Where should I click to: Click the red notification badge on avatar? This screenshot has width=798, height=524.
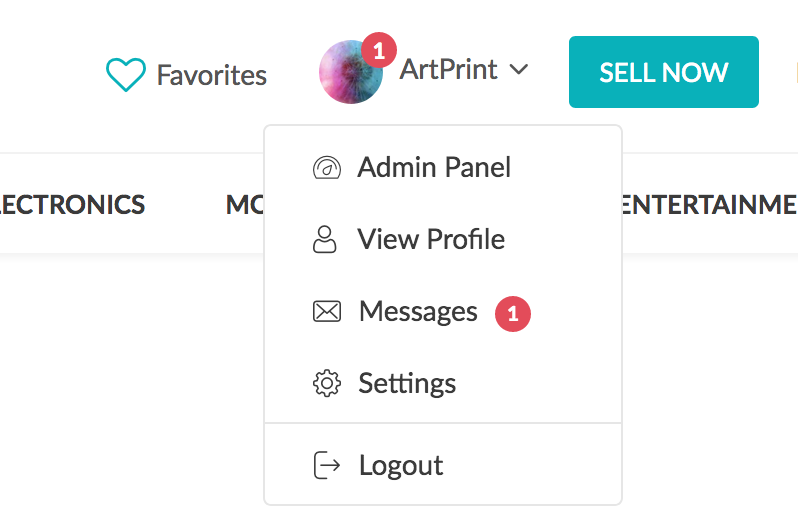[379, 49]
